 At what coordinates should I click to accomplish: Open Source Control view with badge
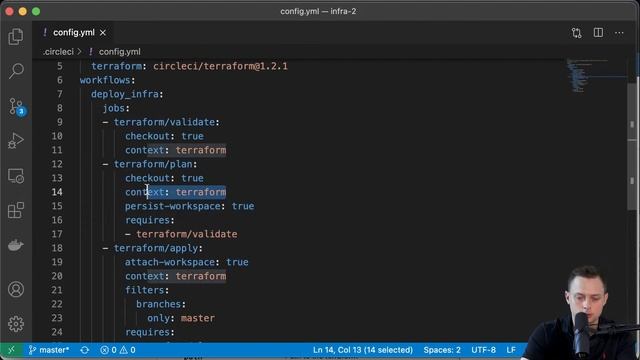16,107
